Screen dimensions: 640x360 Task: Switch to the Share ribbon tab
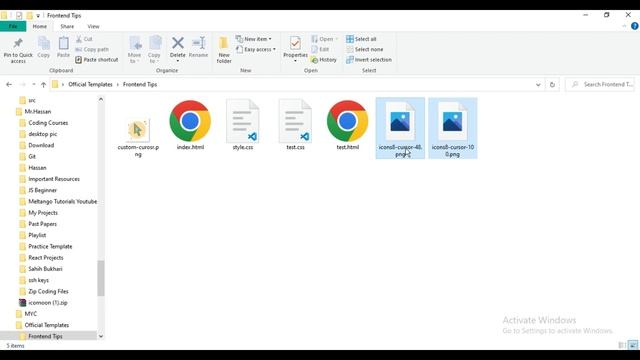coord(67,27)
